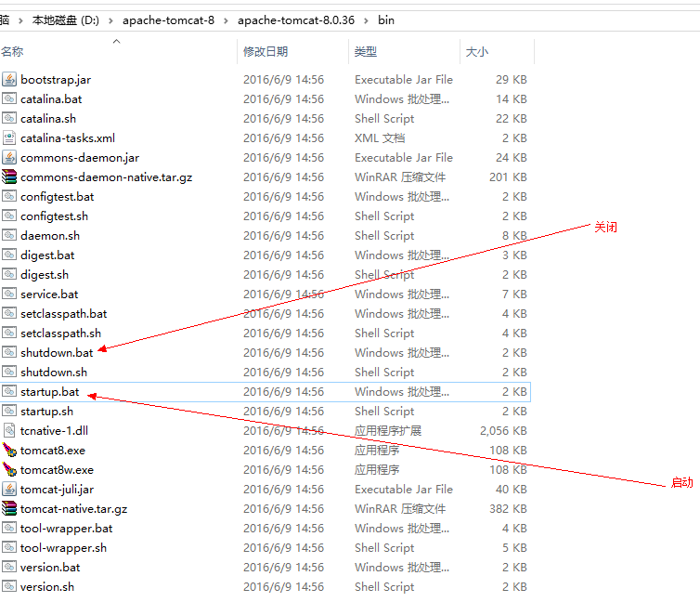Viewport: 700px width, 602px height.
Task: Click the 应用程序扩展 type cell
Action: pos(388,430)
